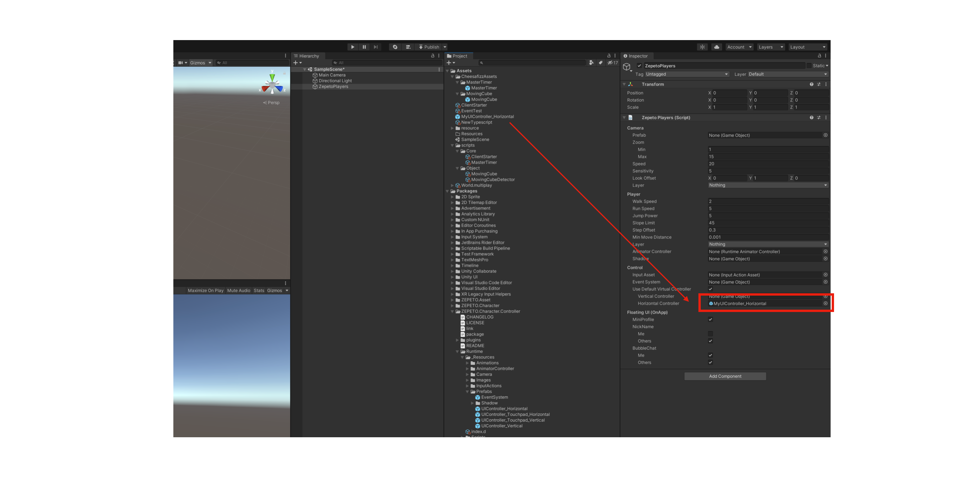This screenshot has height=479, width=980.
Task: Enable NickName Me checkbox
Action: pyautogui.click(x=710, y=334)
